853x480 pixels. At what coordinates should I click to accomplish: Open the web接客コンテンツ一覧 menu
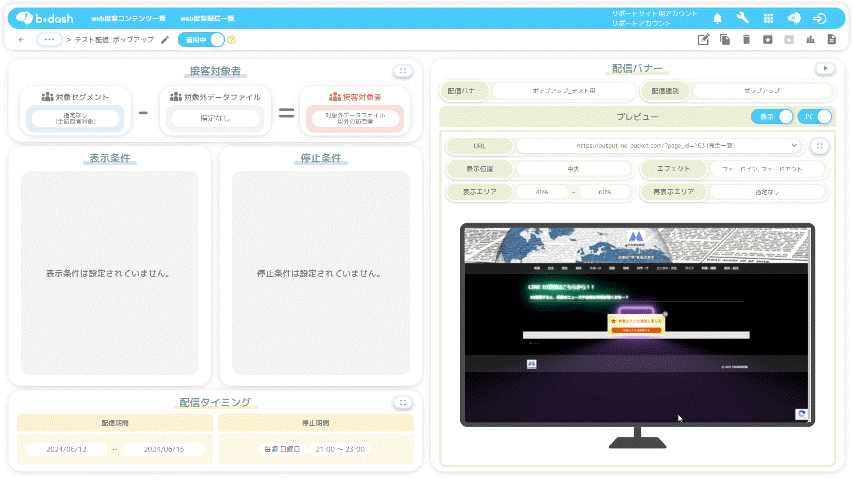coord(128,19)
